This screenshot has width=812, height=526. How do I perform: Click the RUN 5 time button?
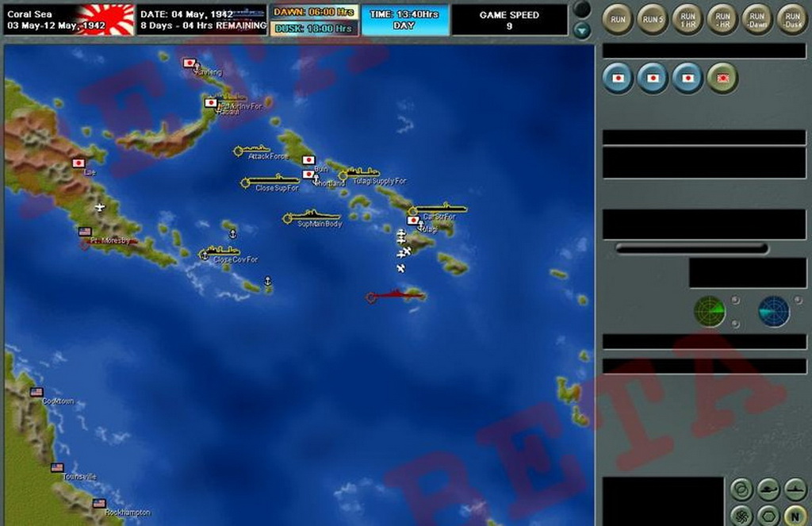[652, 19]
